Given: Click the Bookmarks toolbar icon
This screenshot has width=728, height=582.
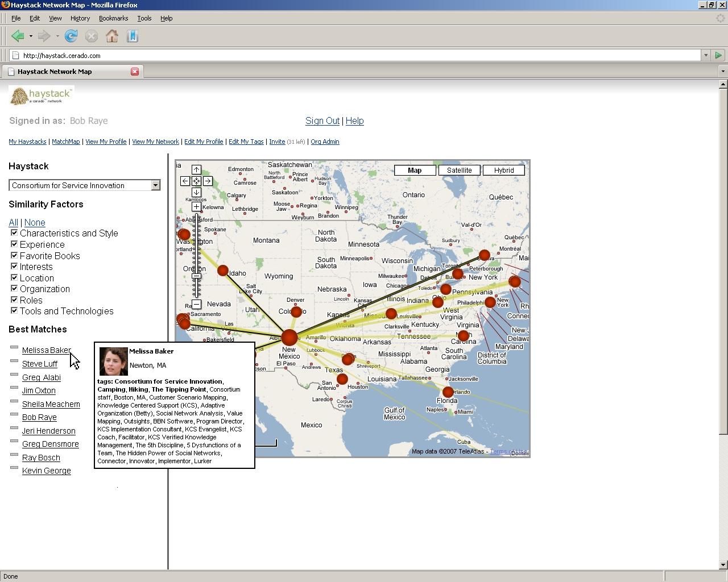Looking at the screenshot, I should [133, 36].
